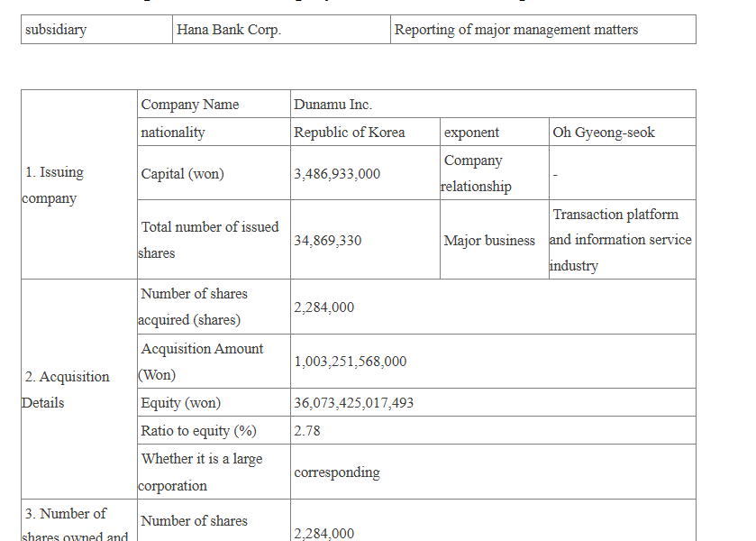Click the 'exponent' label cell
The height and width of the screenshot is (541, 756).
coord(494,132)
